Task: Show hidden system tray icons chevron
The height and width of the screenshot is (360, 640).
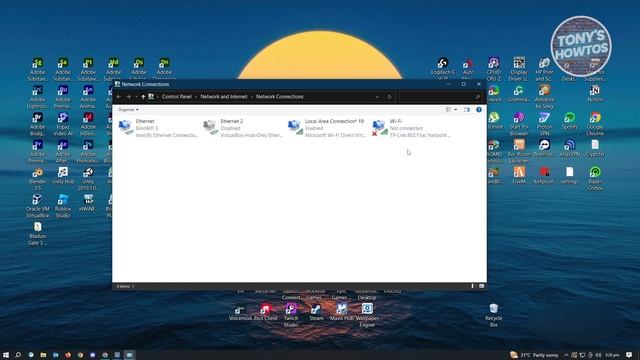Action: pyautogui.click(x=566, y=355)
